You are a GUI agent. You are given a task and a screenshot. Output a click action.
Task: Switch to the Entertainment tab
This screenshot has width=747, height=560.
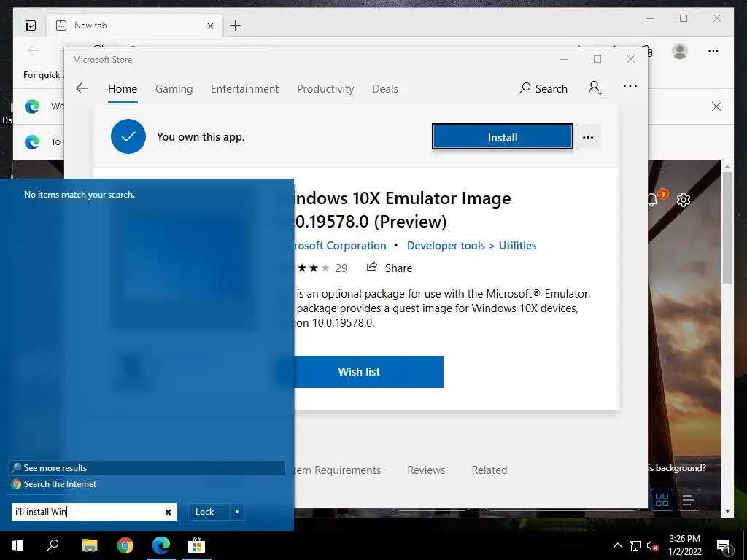click(245, 89)
